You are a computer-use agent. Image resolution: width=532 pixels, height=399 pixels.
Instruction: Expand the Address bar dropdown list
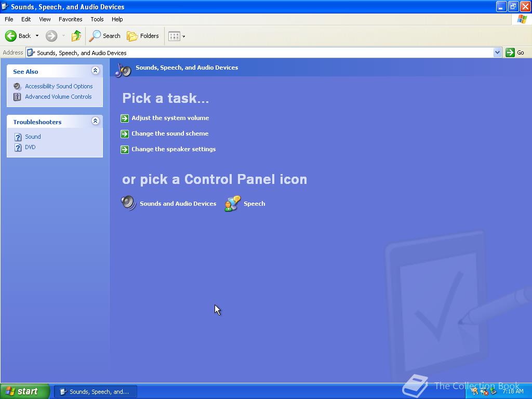click(x=497, y=52)
